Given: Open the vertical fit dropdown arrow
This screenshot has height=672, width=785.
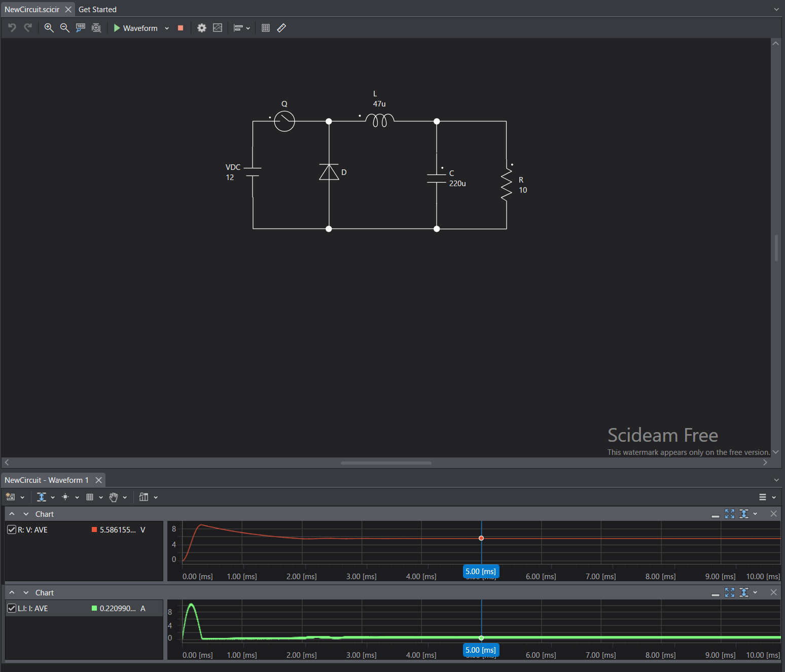Looking at the screenshot, I should click(53, 498).
